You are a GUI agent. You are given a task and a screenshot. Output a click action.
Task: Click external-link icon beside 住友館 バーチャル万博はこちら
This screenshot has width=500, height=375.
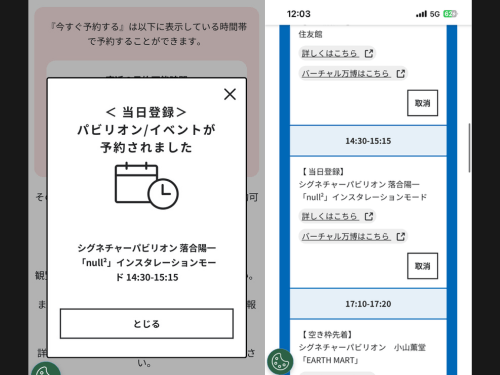(401, 73)
